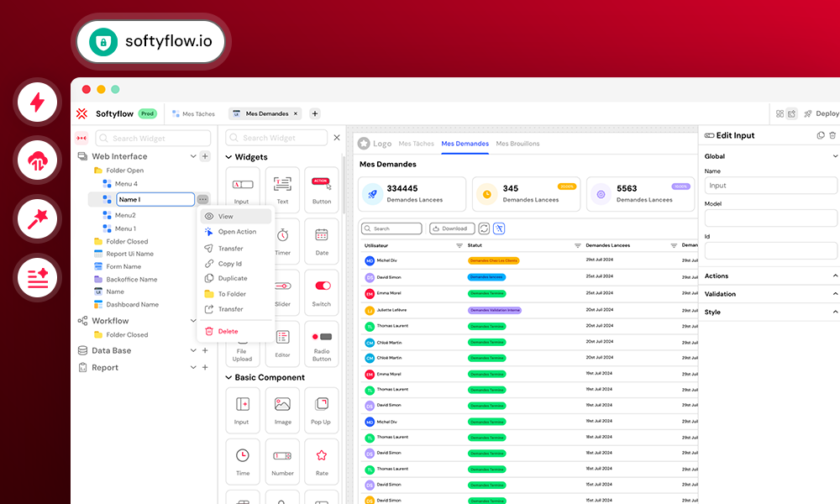
Task: Click the magic wand circle icon
Action: click(38, 219)
